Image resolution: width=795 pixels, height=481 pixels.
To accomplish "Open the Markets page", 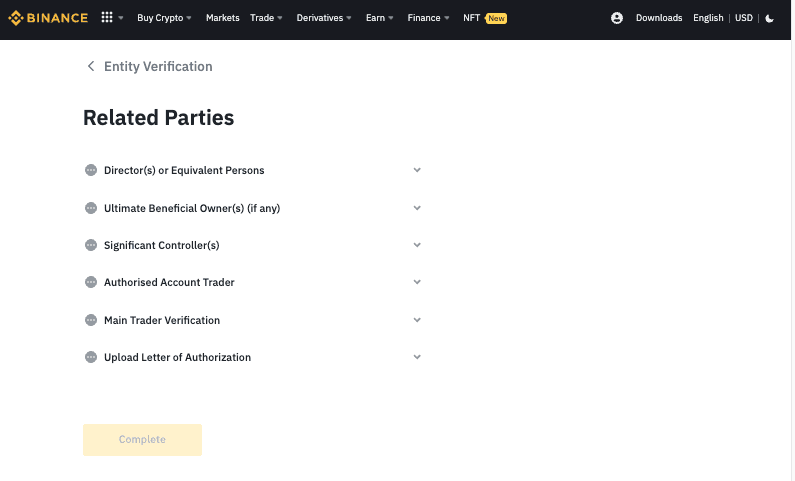I will tap(223, 18).
